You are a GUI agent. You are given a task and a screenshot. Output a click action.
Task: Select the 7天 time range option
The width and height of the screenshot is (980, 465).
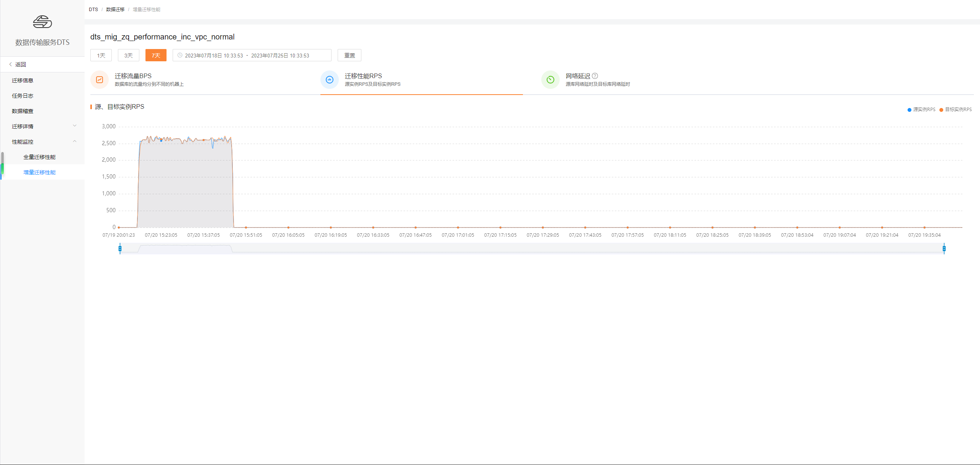156,55
